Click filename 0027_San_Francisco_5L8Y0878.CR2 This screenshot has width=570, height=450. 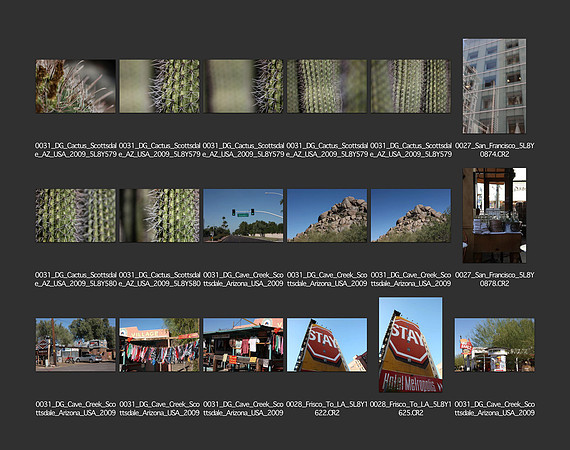494,279
